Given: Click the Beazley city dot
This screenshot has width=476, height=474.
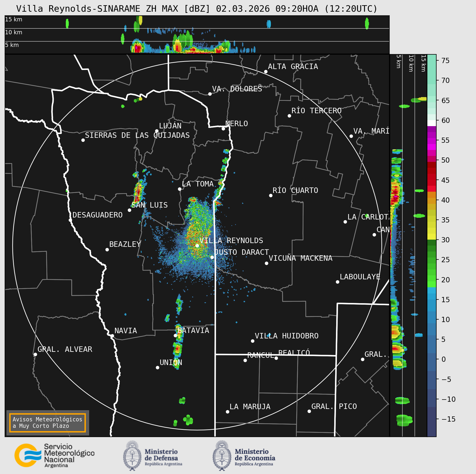Looking at the screenshot, I should [x=107, y=250].
